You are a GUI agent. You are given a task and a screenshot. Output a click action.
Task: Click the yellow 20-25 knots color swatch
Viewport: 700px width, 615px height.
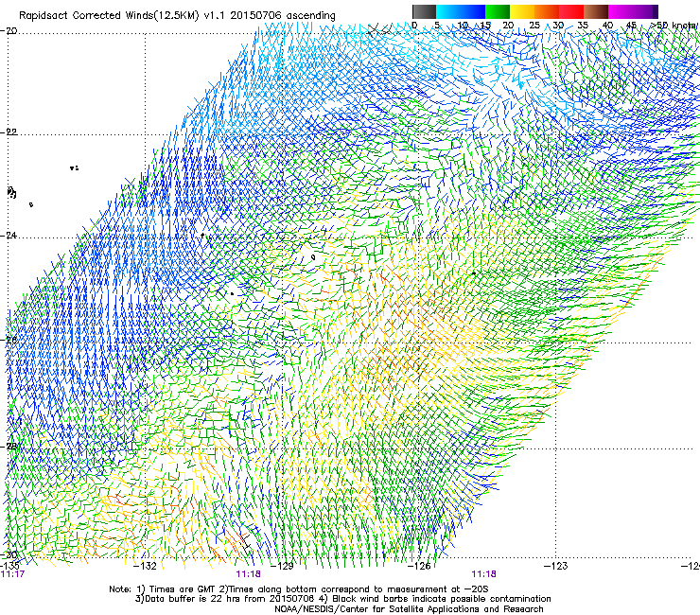click(x=522, y=11)
